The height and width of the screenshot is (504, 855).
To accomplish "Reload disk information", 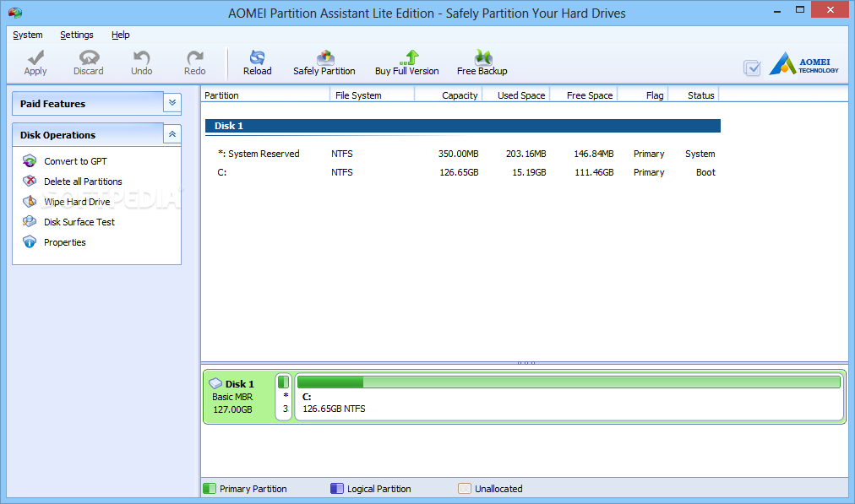I will (258, 62).
